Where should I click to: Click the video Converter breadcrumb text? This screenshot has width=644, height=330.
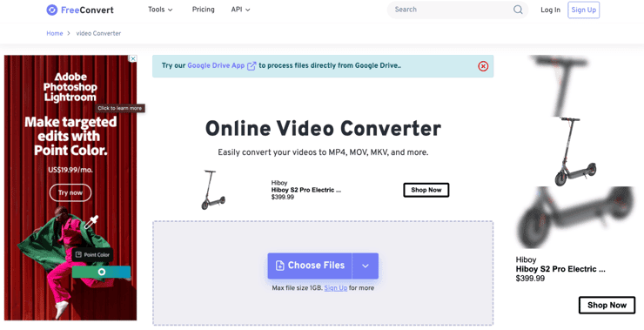coord(98,33)
